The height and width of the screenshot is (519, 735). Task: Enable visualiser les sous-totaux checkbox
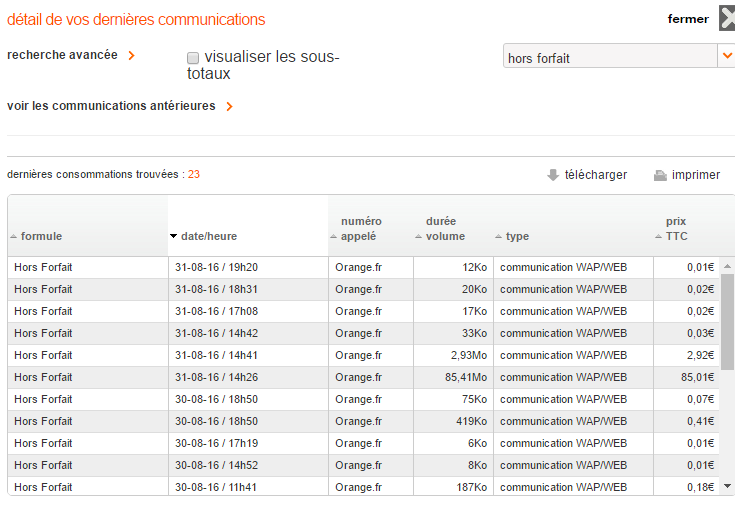[x=193, y=58]
